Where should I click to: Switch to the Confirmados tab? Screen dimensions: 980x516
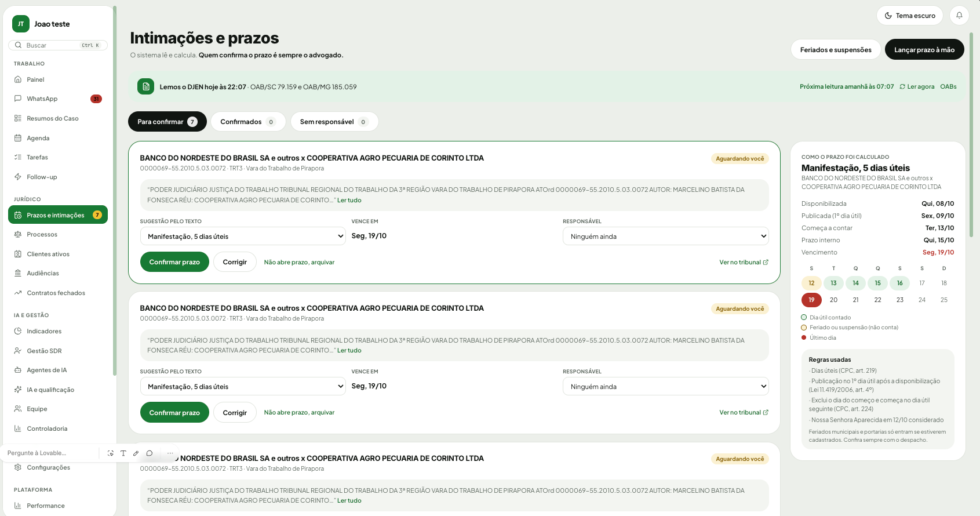point(248,122)
